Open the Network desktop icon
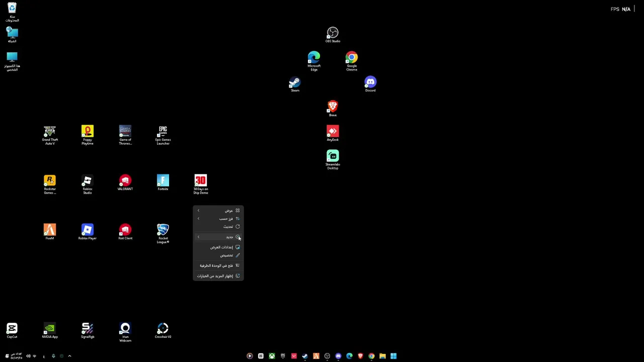 (12, 35)
